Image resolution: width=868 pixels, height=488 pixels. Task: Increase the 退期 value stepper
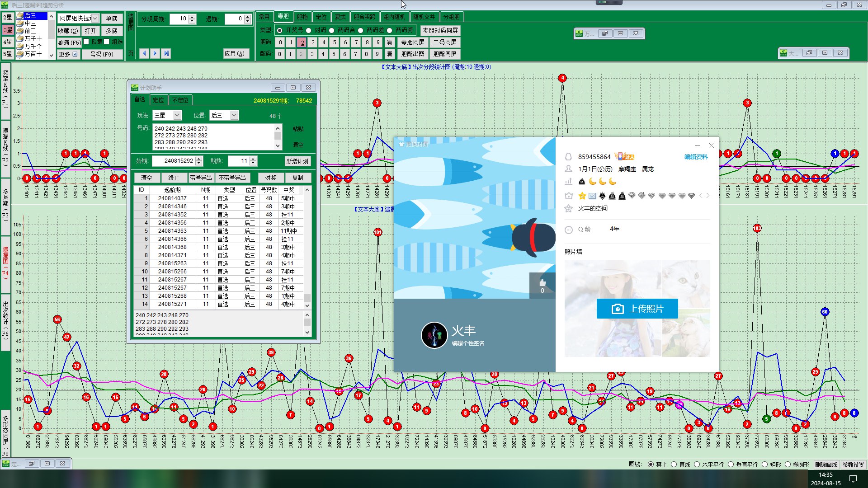(247, 17)
